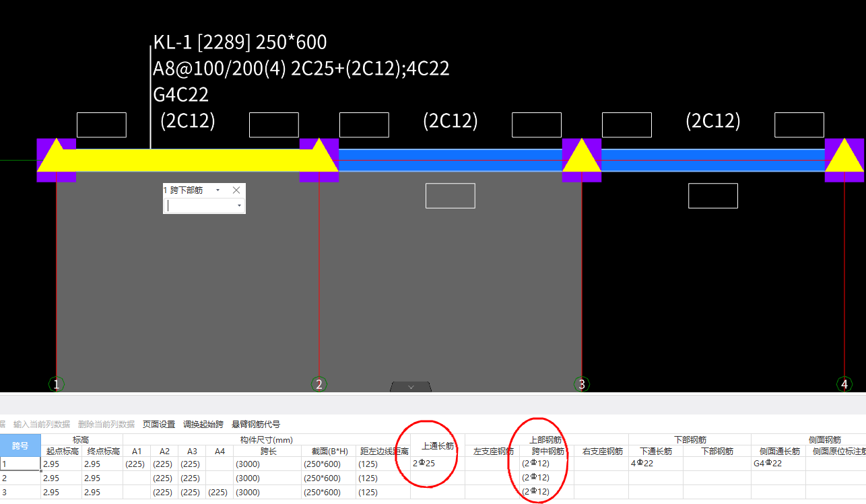Select the 跨号 column header
Screen dimensions: 866x504
pyautogui.click(x=20, y=445)
